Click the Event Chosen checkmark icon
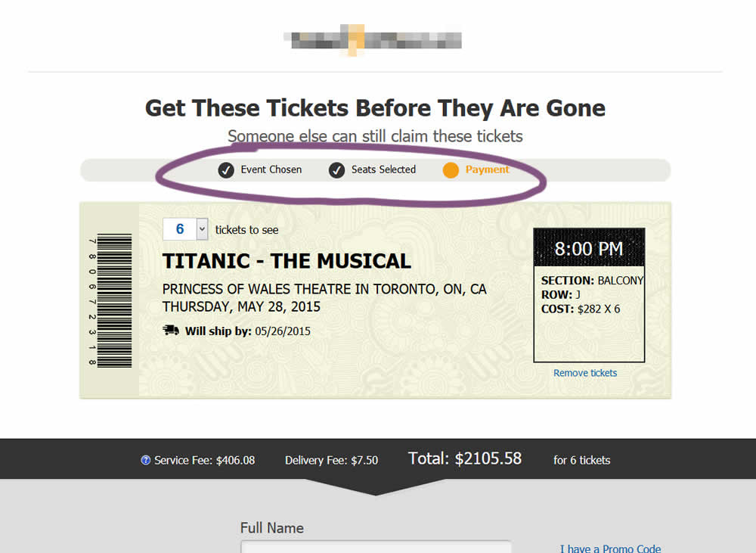The image size is (756, 553). tap(226, 170)
